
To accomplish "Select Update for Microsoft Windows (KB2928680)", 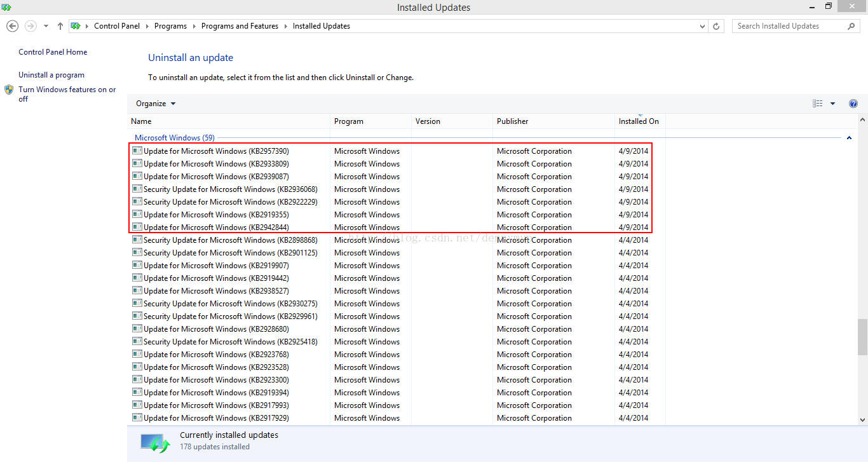I will (x=216, y=329).
